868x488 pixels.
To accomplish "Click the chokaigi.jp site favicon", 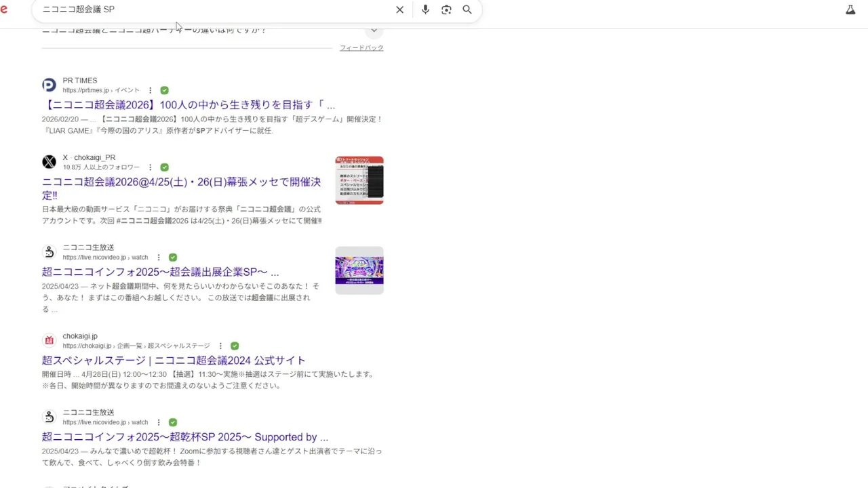I will [49, 340].
